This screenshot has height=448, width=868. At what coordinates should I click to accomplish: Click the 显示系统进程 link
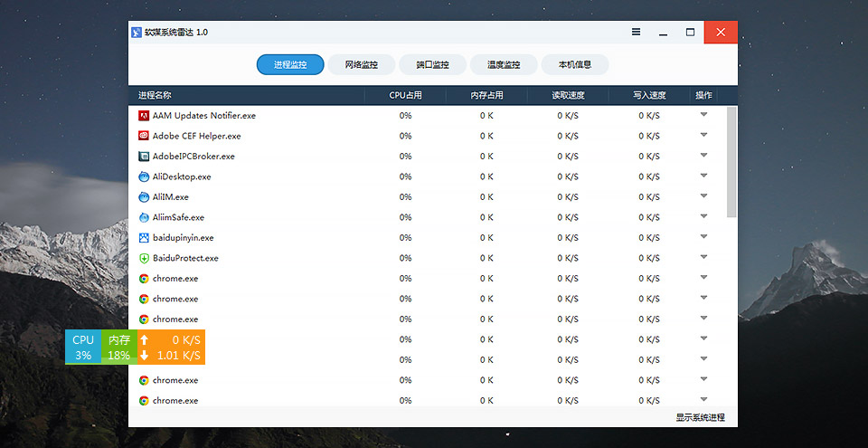[x=700, y=417]
